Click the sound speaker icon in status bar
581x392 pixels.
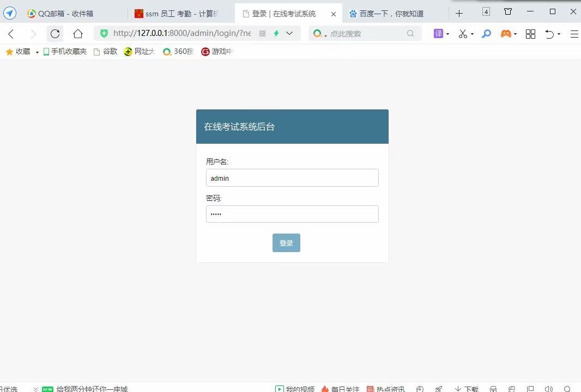549,389
